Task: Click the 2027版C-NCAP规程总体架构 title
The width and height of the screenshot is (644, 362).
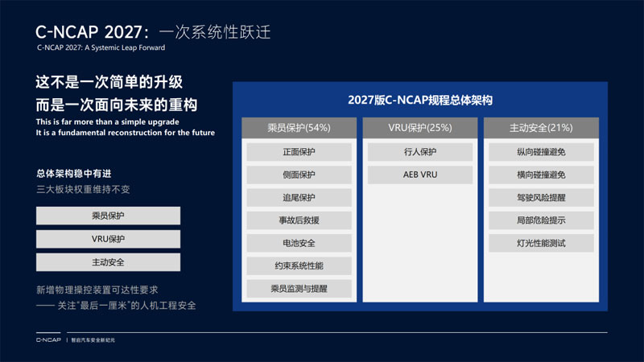Action: click(419, 100)
